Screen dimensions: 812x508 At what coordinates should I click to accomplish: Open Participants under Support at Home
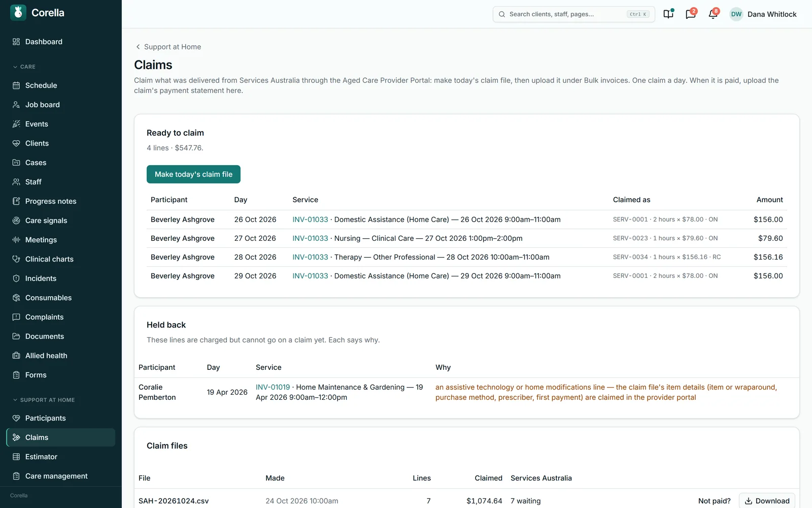pos(60,418)
